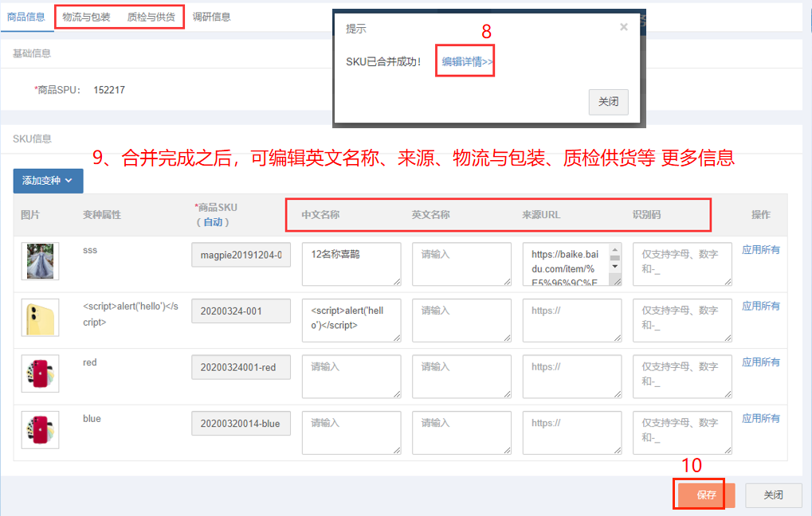Viewport: 812px width, 516px height.
Task: Click the 识别码 field in red row
Action: point(682,377)
